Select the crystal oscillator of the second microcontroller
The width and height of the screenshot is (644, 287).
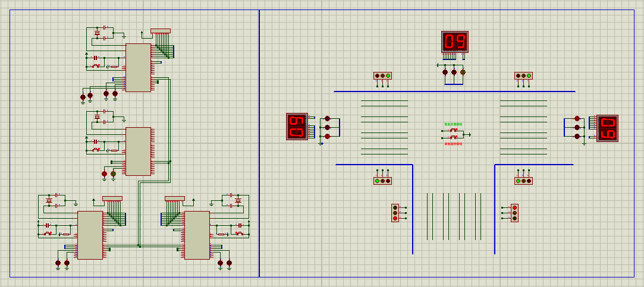click(97, 117)
